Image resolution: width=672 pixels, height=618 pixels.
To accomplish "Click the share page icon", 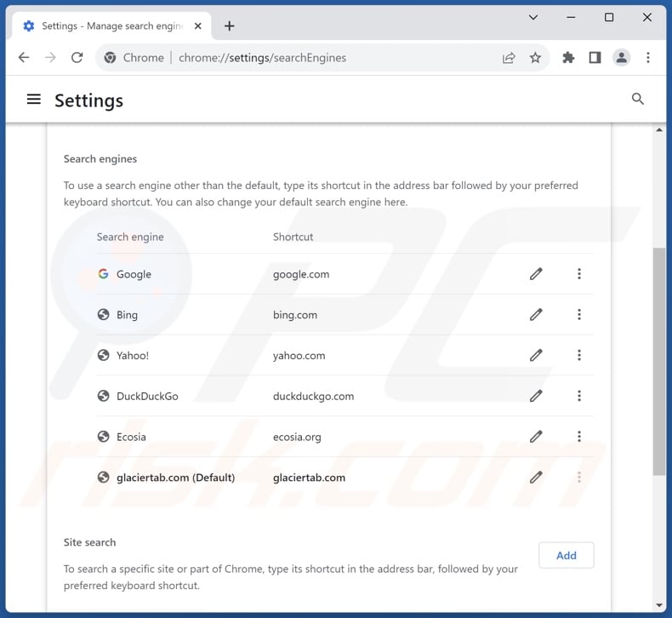I will pyautogui.click(x=509, y=58).
